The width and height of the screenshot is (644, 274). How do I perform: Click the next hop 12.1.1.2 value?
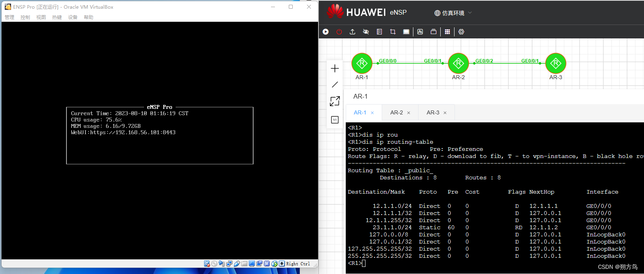pyautogui.click(x=544, y=227)
